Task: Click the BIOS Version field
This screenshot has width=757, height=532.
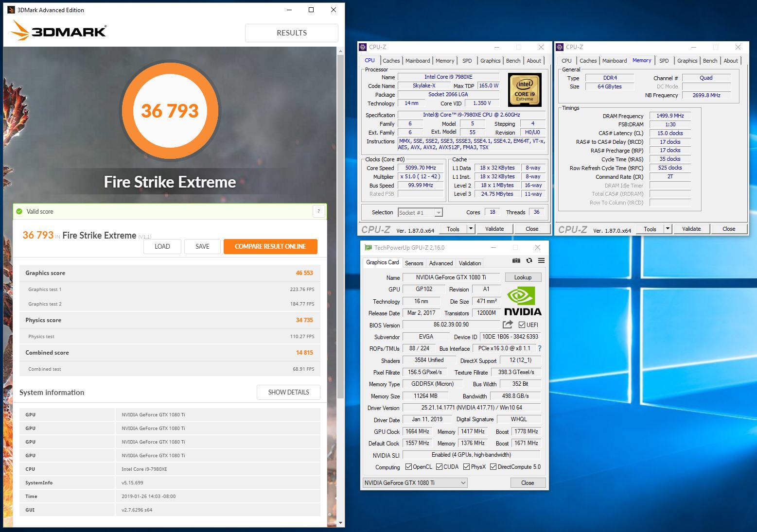Action: point(451,325)
